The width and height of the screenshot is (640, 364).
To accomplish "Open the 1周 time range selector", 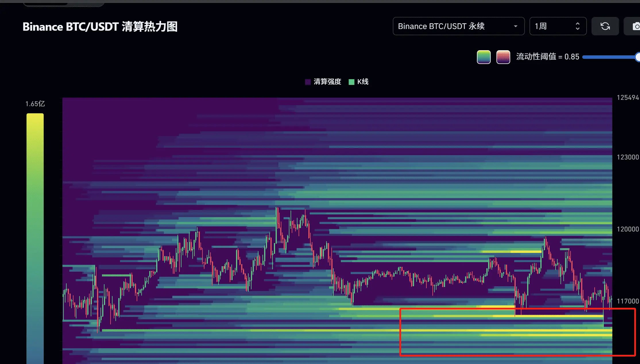I will 558,26.
